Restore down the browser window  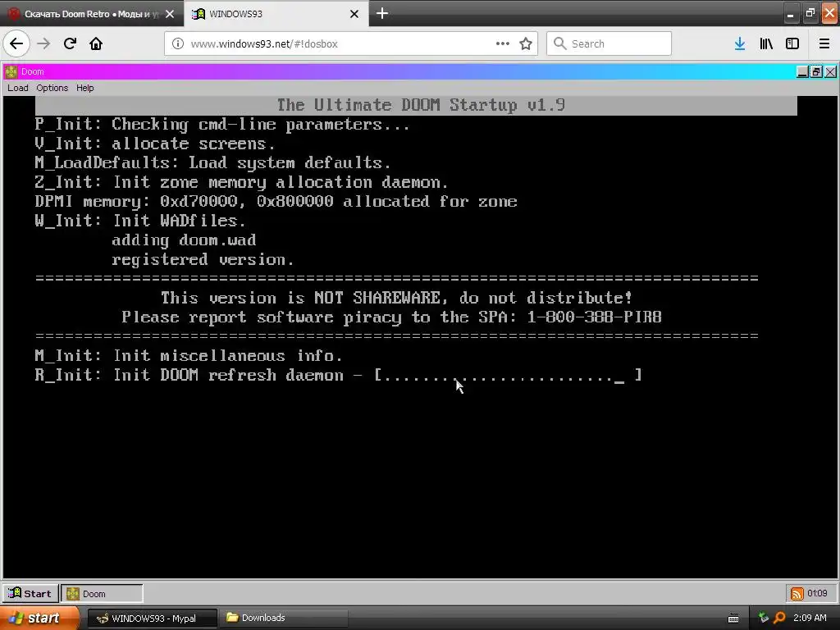tap(810, 14)
